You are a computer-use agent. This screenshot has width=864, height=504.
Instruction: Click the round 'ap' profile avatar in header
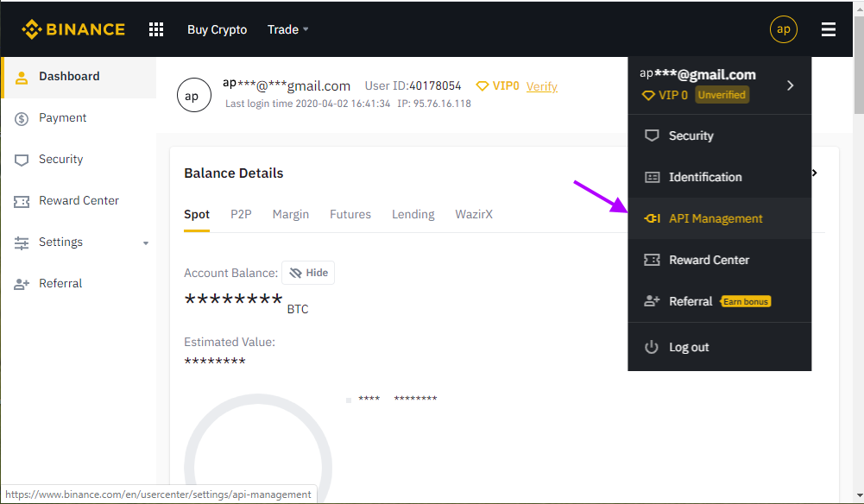(x=783, y=29)
